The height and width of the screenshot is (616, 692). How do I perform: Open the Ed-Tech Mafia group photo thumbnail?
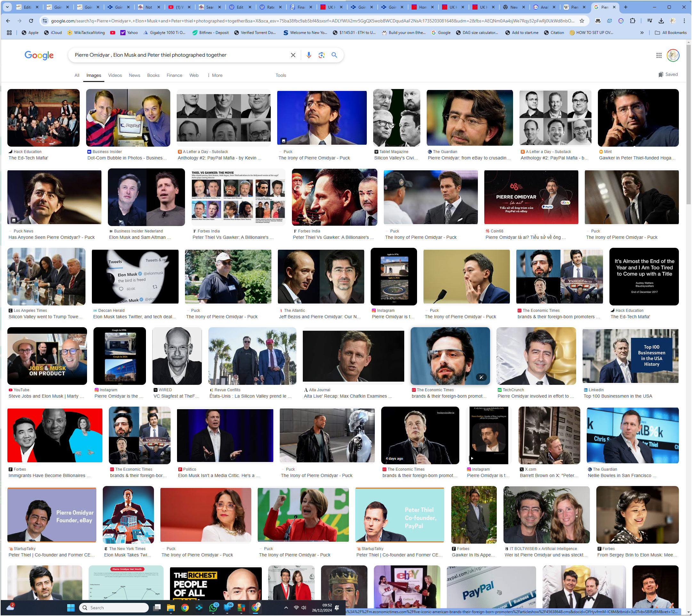click(x=43, y=118)
